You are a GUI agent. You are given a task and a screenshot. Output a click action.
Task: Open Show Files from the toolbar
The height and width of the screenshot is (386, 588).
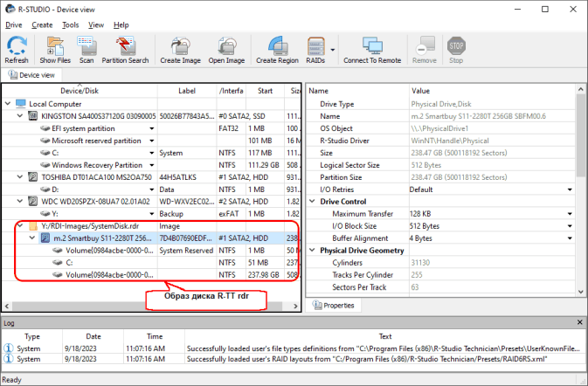(x=55, y=50)
